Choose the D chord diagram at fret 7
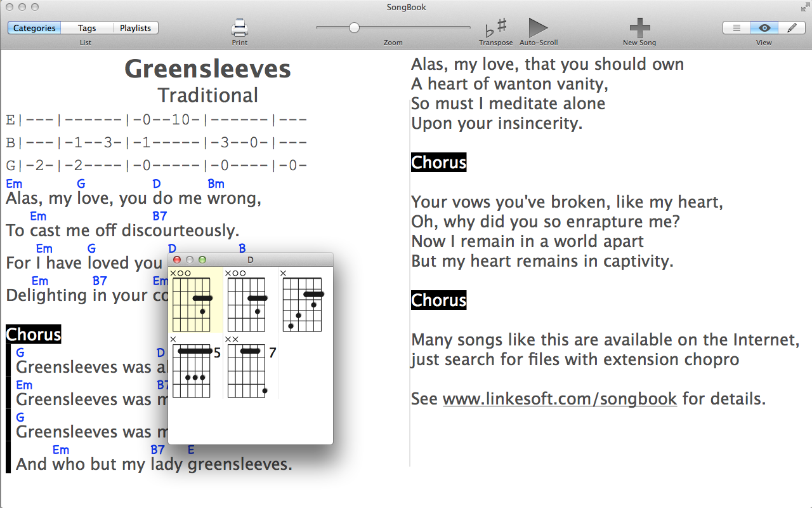812x508 pixels. tap(250, 368)
